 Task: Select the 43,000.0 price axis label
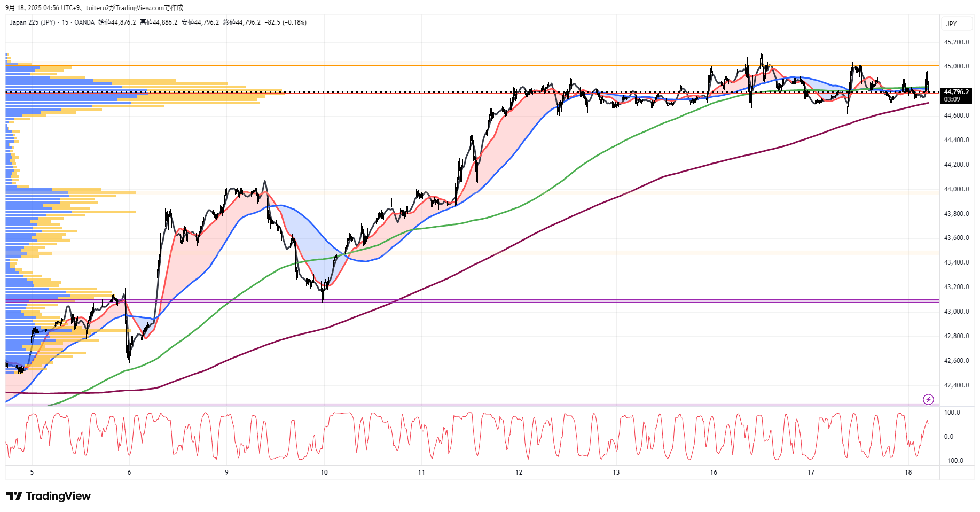(957, 312)
